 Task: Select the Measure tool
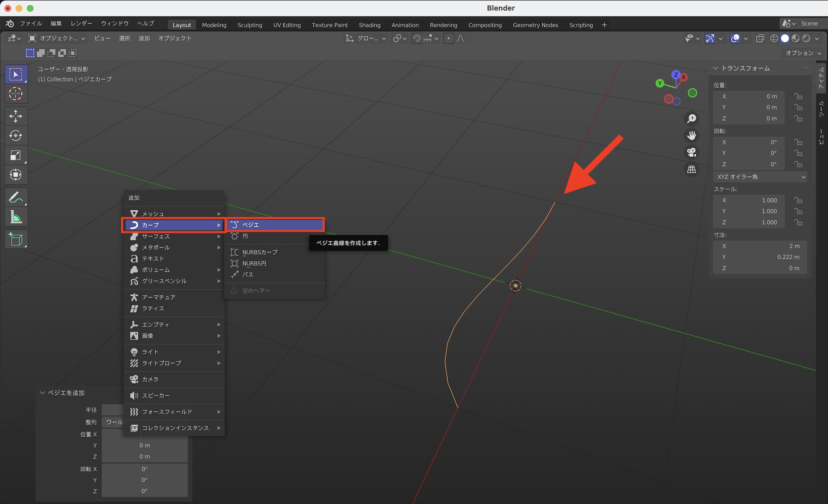click(16, 216)
